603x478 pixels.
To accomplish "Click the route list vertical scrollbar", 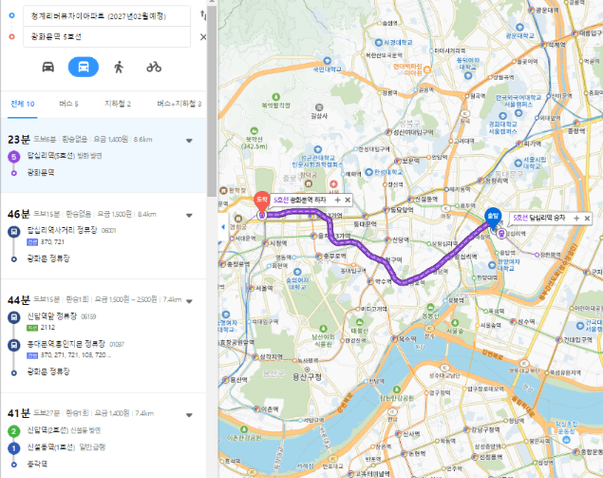I will coord(212,102).
